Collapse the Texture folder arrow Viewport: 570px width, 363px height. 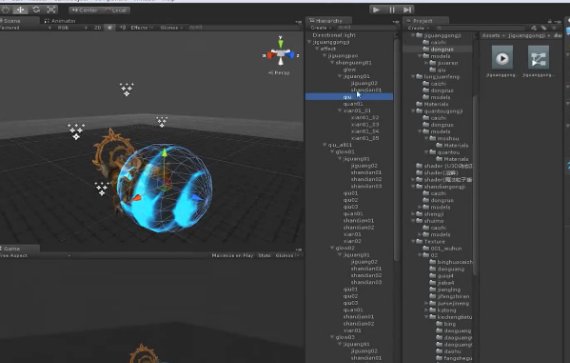point(413,241)
